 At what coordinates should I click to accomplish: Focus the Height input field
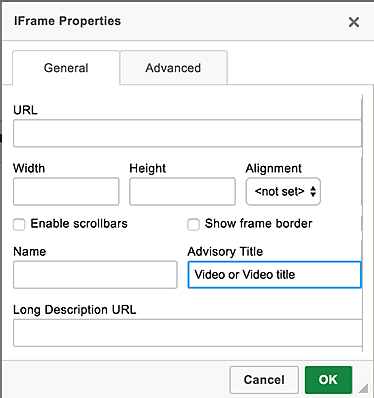tap(182, 191)
